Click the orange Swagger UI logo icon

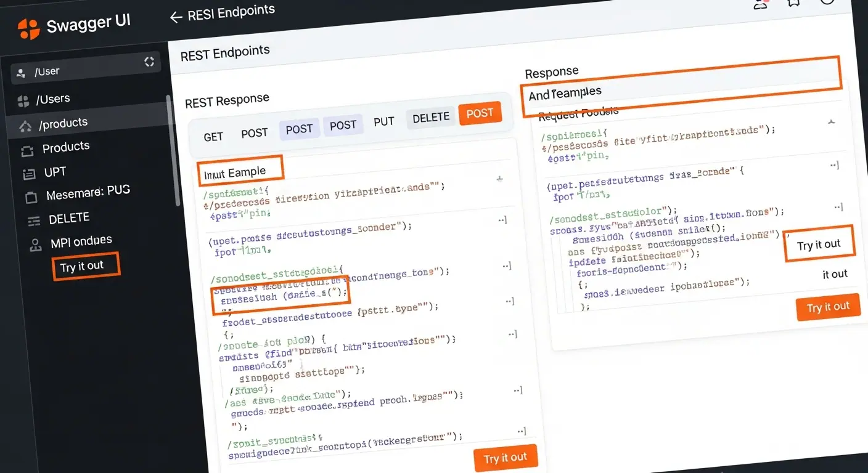28,28
